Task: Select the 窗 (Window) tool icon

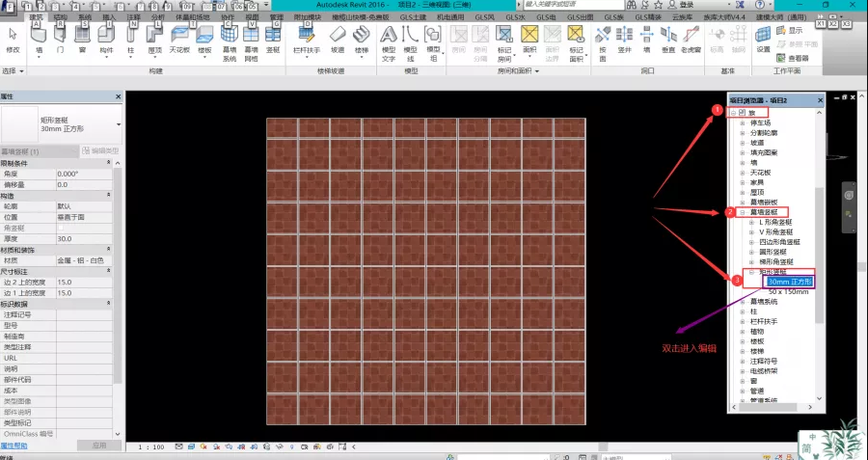Action: 83,38
